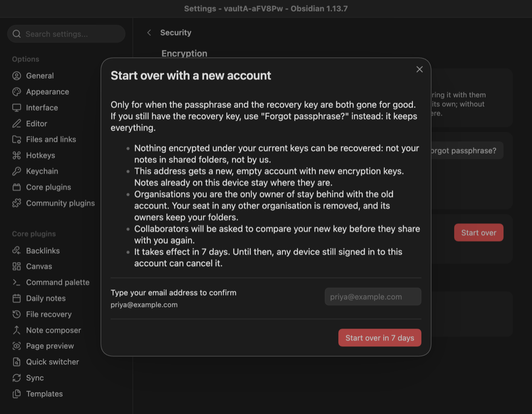Click the Security page heading
532x414 pixels.
point(176,33)
